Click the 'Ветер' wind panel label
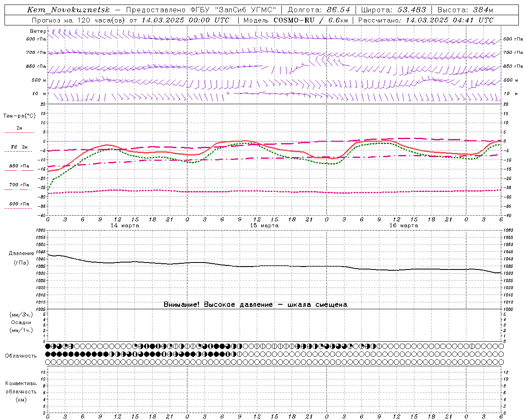Screen dimensions: 525x420 point(38,31)
